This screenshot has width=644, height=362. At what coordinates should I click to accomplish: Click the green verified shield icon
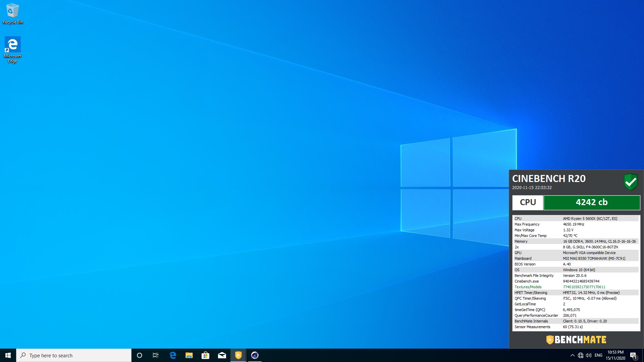pyautogui.click(x=631, y=182)
